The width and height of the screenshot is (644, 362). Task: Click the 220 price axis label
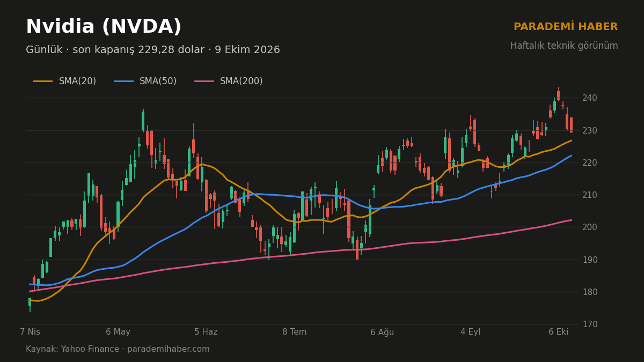click(x=589, y=162)
